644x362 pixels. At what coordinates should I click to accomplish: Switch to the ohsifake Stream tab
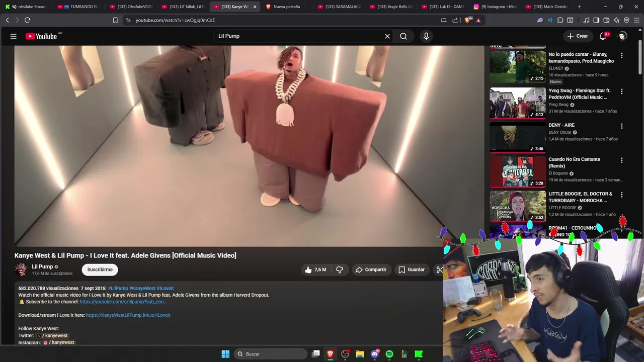pos(26,7)
